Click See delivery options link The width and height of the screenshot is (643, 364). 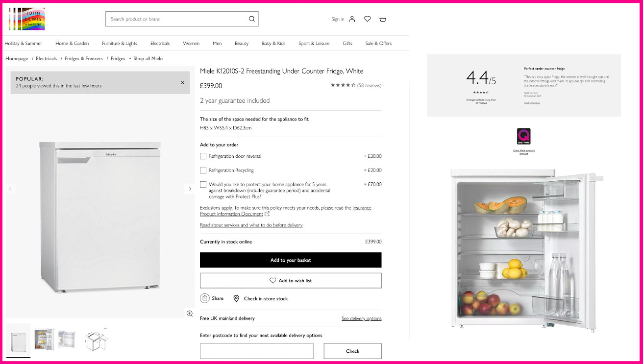click(x=362, y=318)
